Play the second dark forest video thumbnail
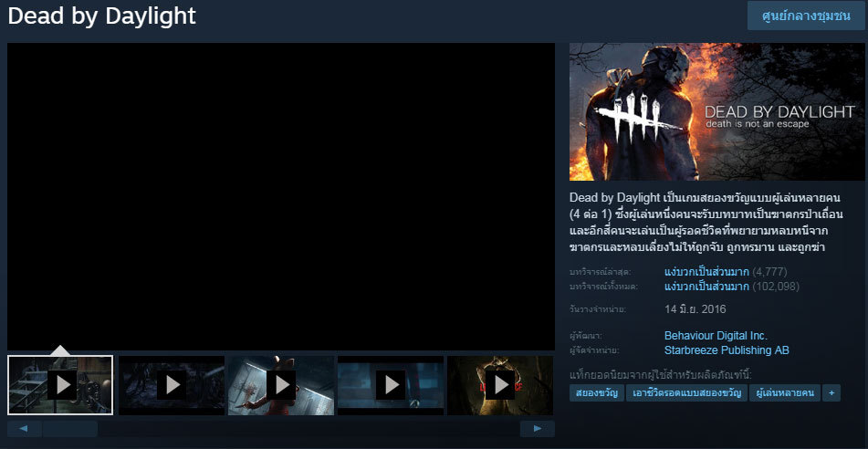868x449 pixels. coord(172,385)
